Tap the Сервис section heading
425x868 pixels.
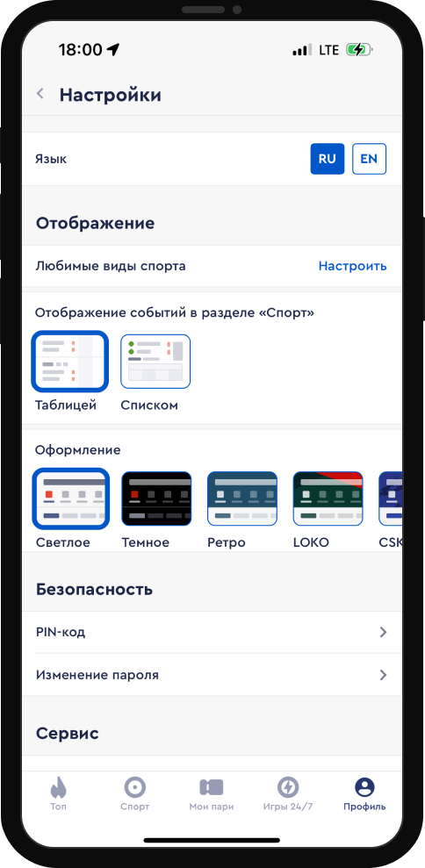pyautogui.click(x=68, y=734)
